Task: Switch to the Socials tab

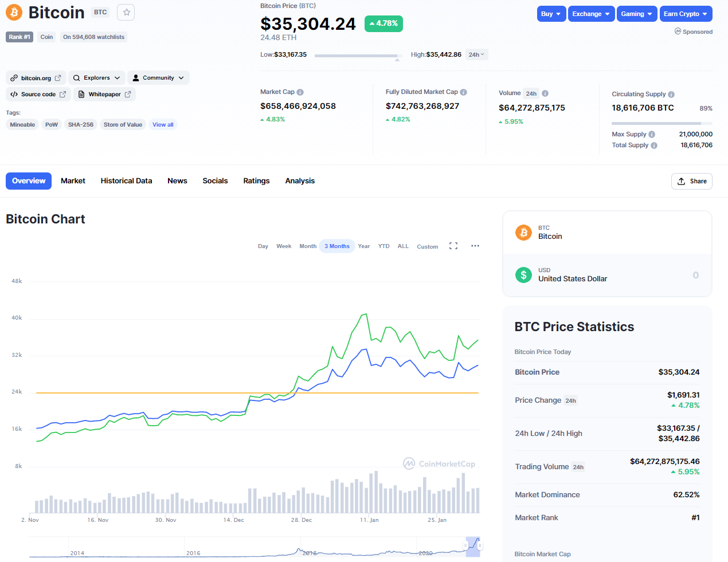Action: click(215, 181)
